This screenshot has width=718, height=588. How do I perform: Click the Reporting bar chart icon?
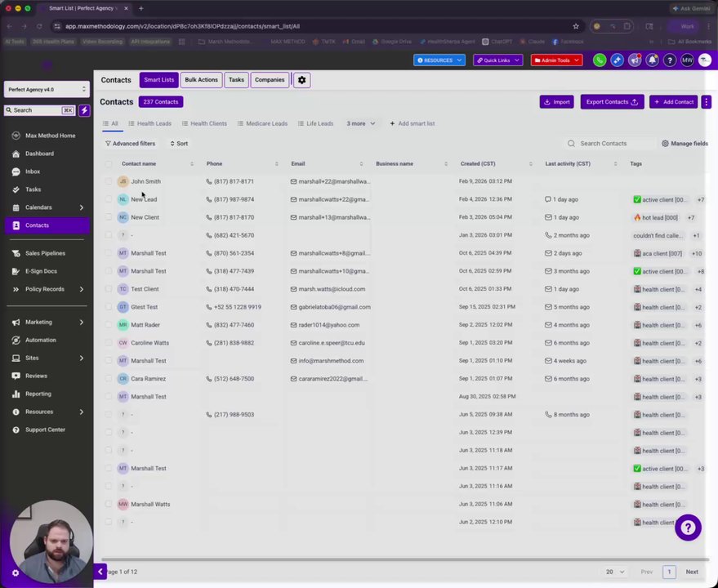click(16, 394)
